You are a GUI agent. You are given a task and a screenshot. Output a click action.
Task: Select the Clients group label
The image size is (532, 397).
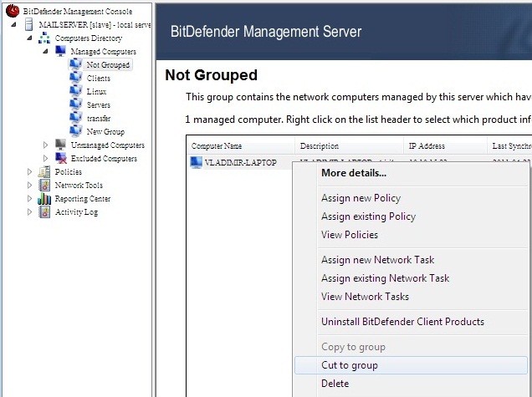click(99, 78)
